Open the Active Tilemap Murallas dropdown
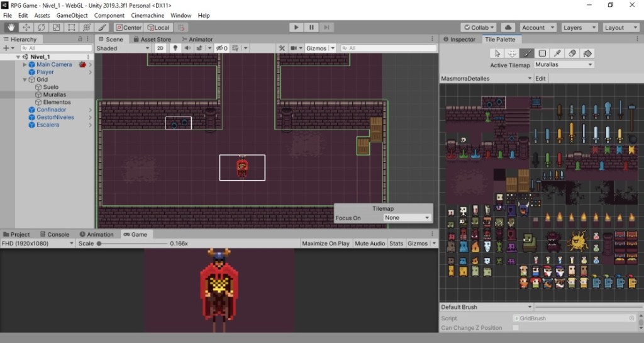Viewport: 644px width, 343px height. [563, 65]
